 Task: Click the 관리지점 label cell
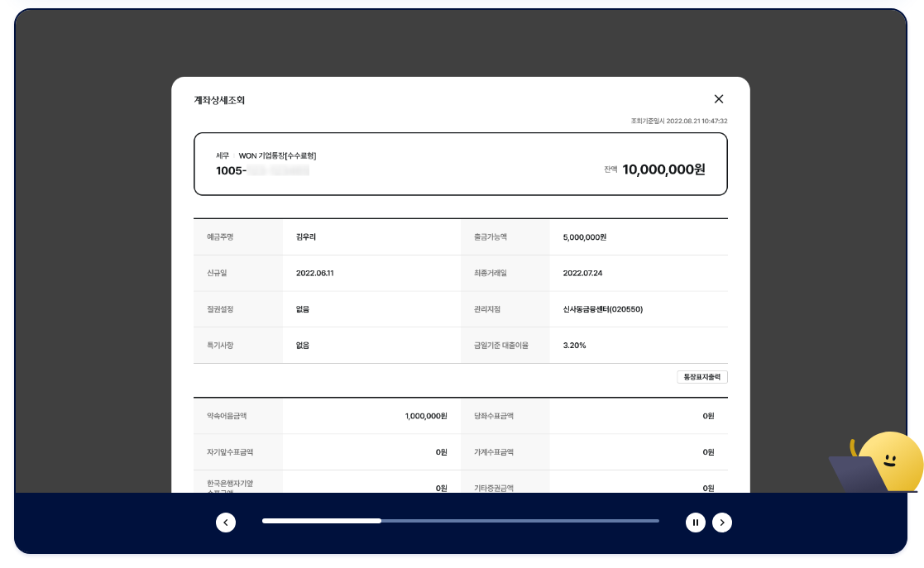coord(505,308)
